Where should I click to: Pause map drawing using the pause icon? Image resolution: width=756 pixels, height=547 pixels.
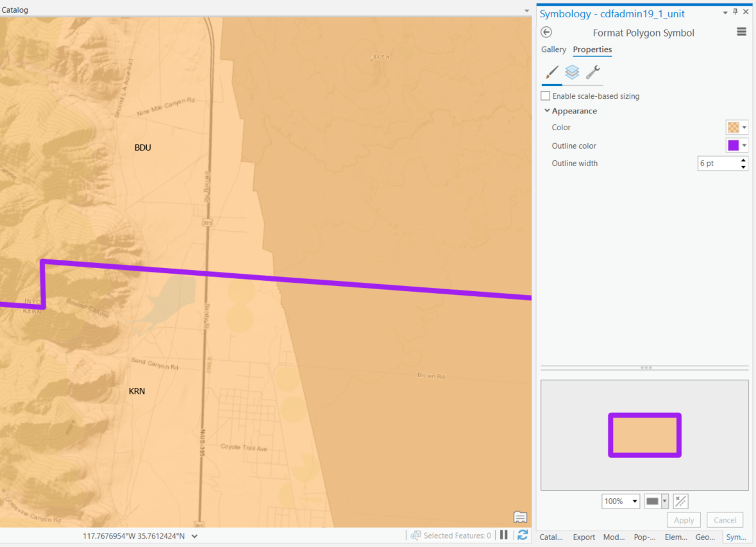click(503, 535)
